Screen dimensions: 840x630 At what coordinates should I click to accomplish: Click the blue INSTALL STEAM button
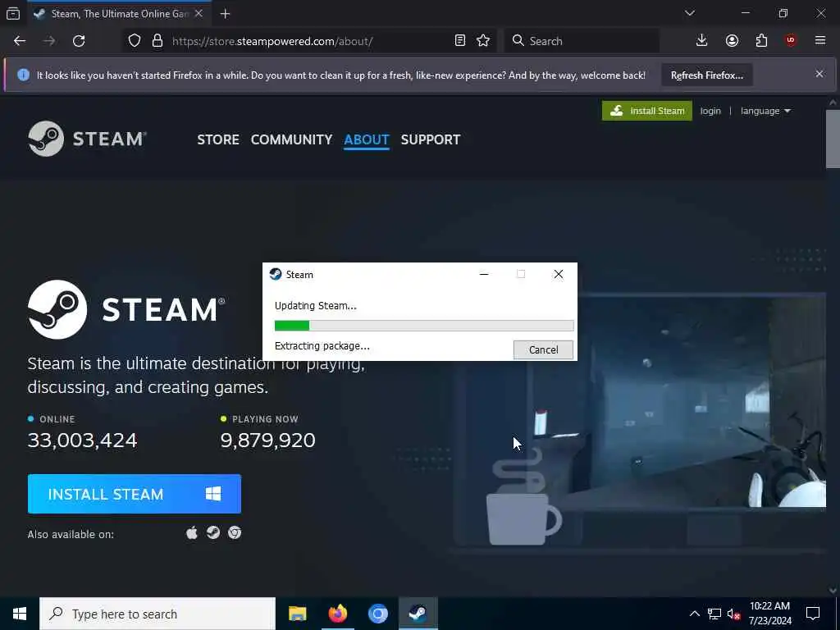coord(135,494)
